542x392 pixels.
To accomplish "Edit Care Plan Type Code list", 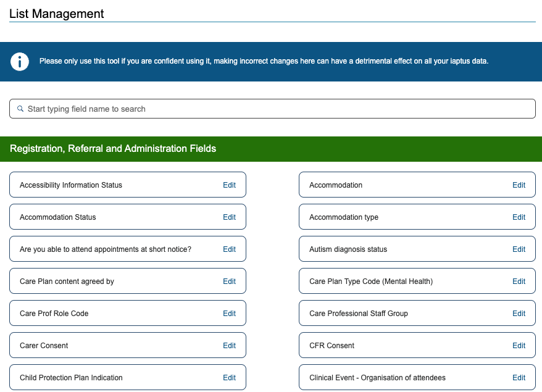I will coord(519,281).
